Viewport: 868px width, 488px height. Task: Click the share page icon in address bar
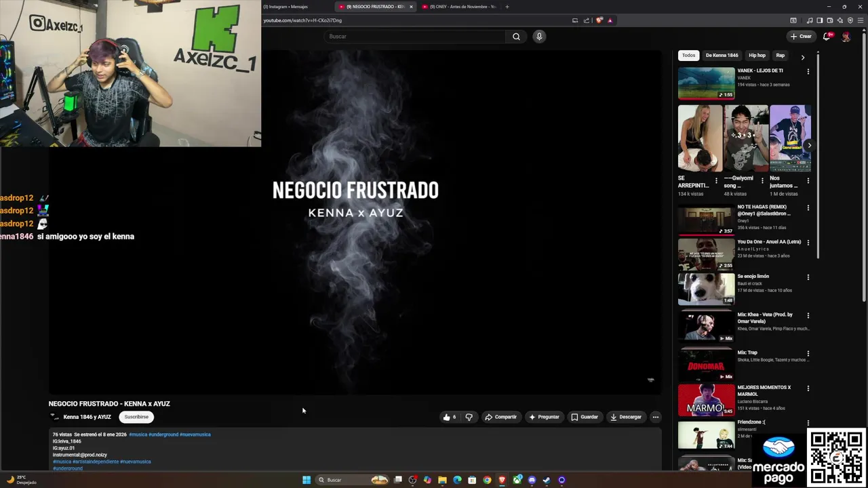(587, 20)
